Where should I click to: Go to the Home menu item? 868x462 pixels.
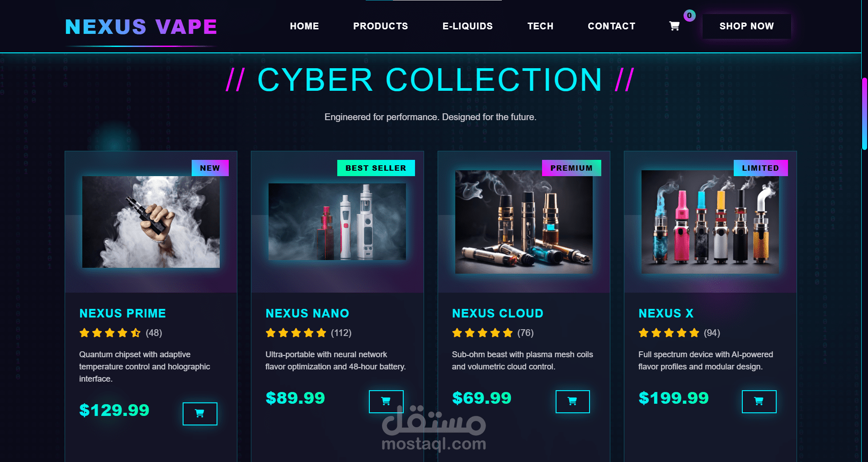[304, 26]
